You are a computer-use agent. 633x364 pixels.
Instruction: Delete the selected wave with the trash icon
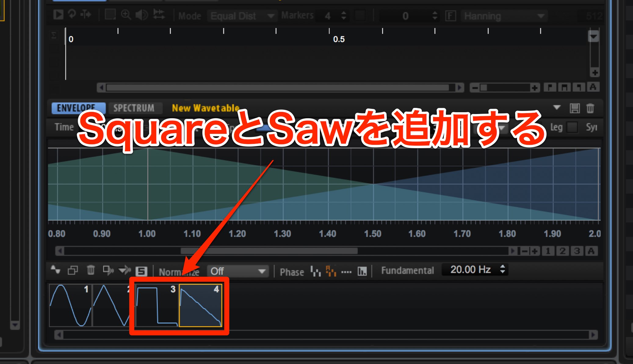(91, 270)
